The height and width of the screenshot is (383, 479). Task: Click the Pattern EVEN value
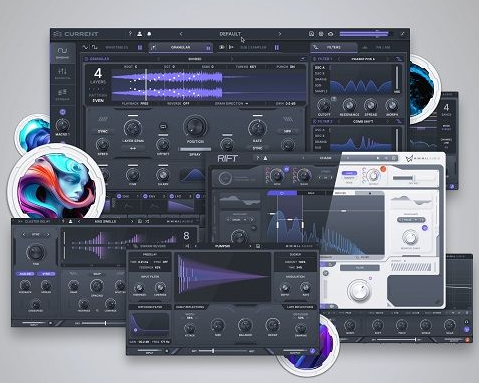[x=98, y=100]
